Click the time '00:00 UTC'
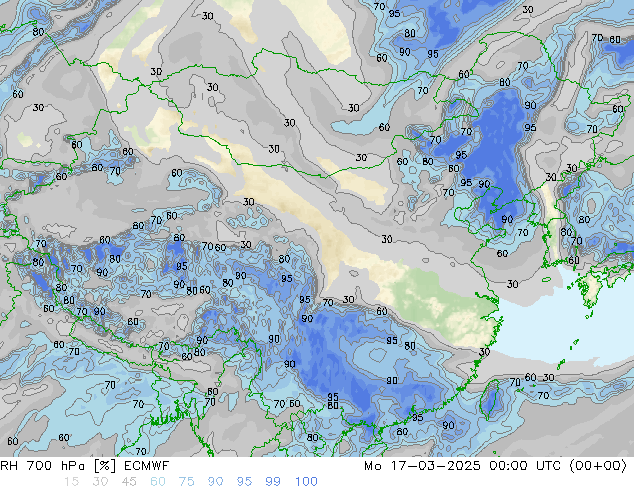Screen dimensions: 634x490 point(525,466)
